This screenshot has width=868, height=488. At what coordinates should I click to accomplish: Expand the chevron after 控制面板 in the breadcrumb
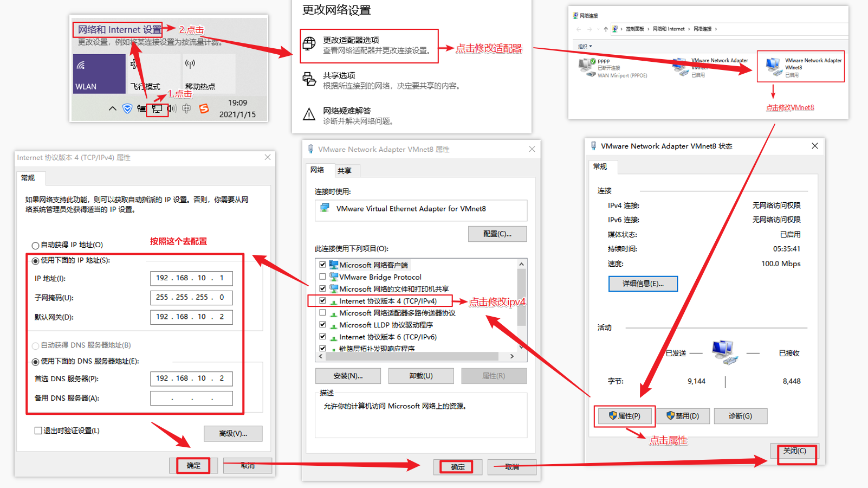[648, 29]
